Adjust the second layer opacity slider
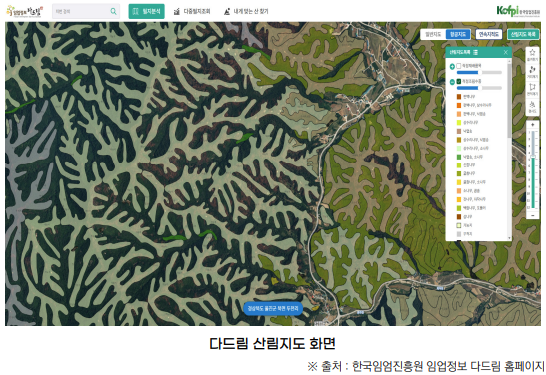The height and width of the screenshot is (375, 546). coord(479,88)
